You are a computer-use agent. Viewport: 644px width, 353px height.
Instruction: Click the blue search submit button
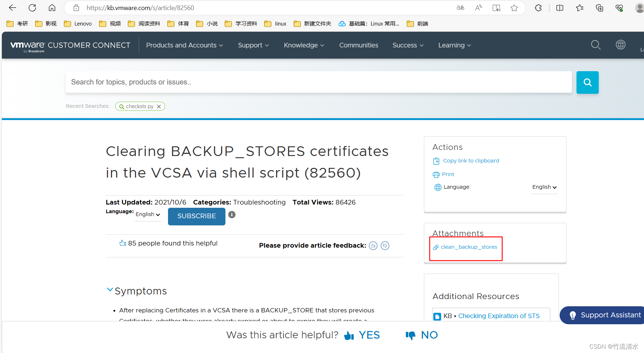(x=588, y=82)
